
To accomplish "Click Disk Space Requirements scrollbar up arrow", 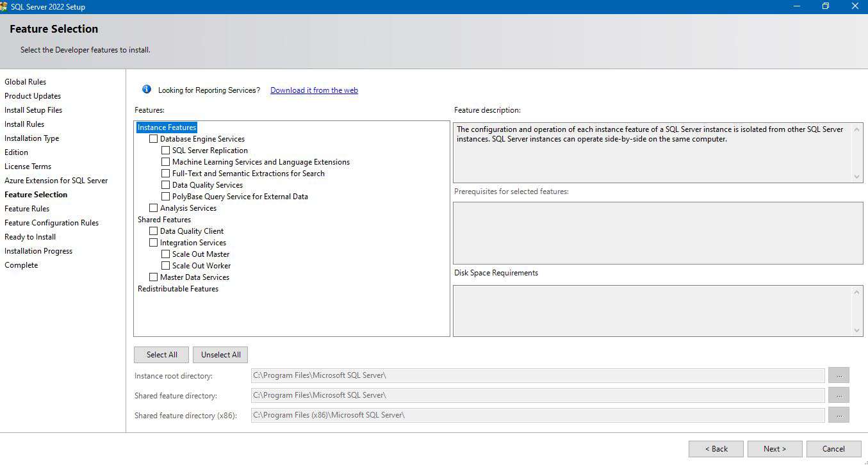I will 857,292.
